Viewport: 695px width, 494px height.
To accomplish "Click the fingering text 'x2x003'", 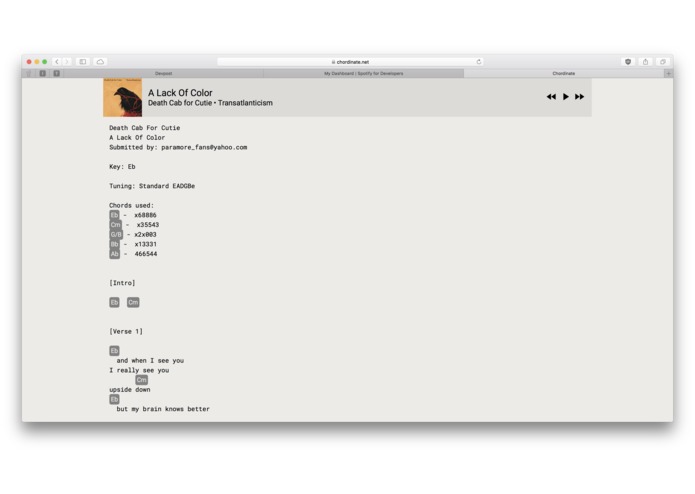I will [x=145, y=234].
